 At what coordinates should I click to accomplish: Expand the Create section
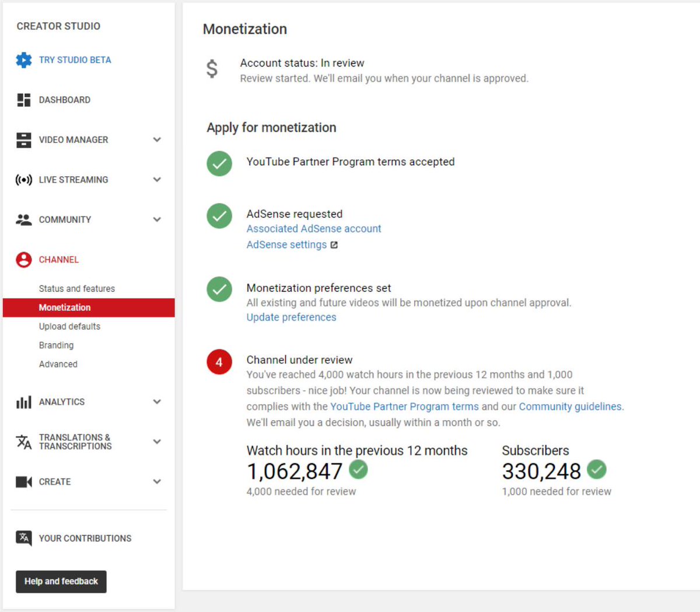[x=157, y=482]
